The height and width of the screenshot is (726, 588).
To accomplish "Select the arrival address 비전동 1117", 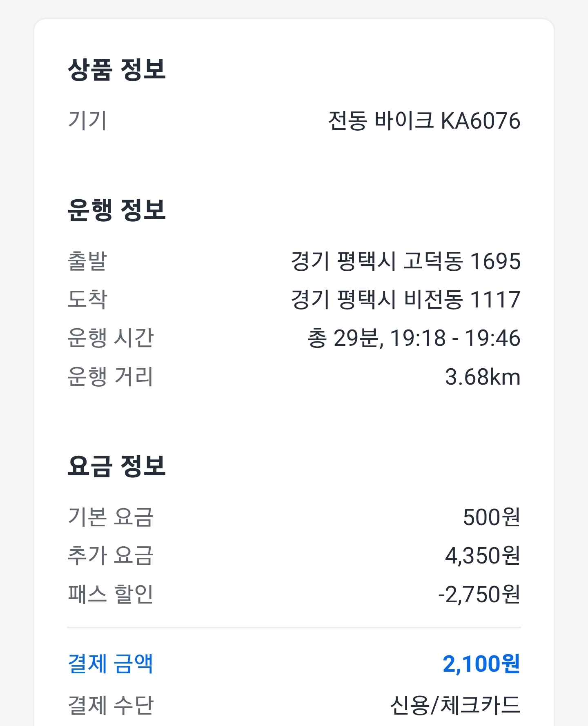I will click(405, 299).
